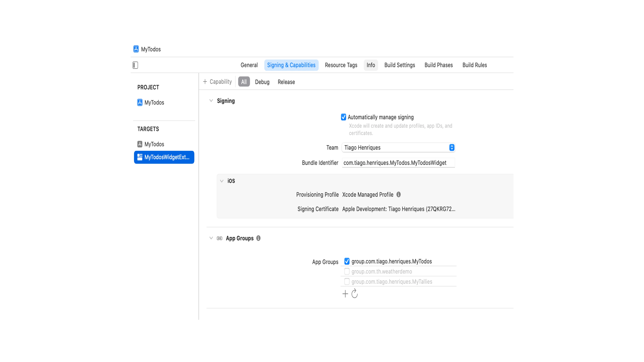The width and height of the screenshot is (644, 362).
Task: Uncheck group.com.tiago.henriques.MyTodos app group
Action: click(x=347, y=261)
